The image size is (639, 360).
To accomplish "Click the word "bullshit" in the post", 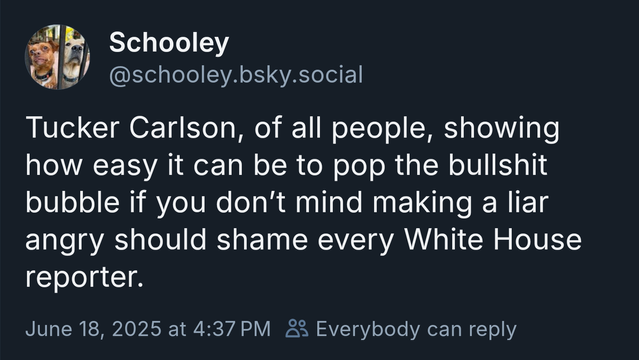I will point(498,164).
